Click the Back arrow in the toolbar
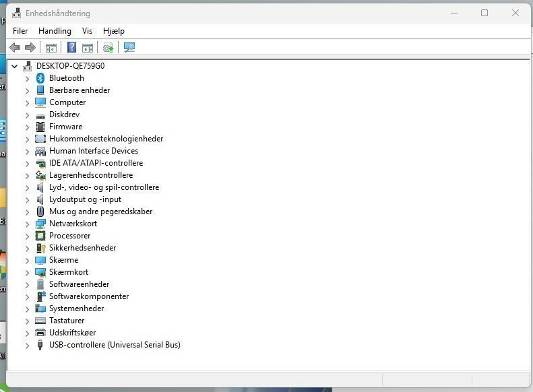The image size is (533, 392). pyautogui.click(x=15, y=47)
